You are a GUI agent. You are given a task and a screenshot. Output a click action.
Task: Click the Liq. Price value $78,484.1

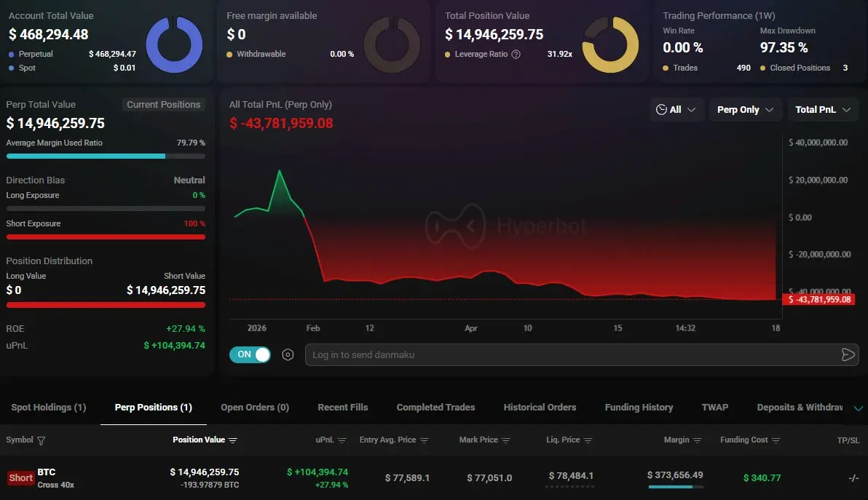(571, 476)
